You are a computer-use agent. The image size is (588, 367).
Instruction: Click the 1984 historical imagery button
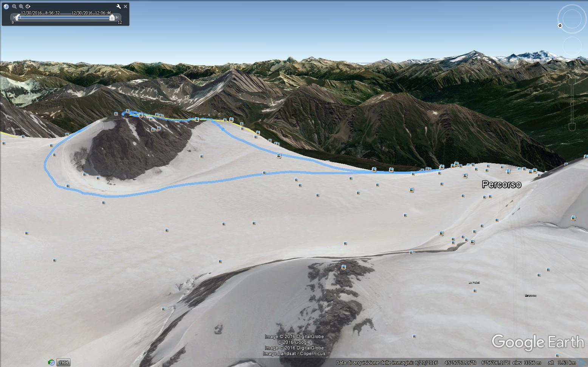click(63, 362)
